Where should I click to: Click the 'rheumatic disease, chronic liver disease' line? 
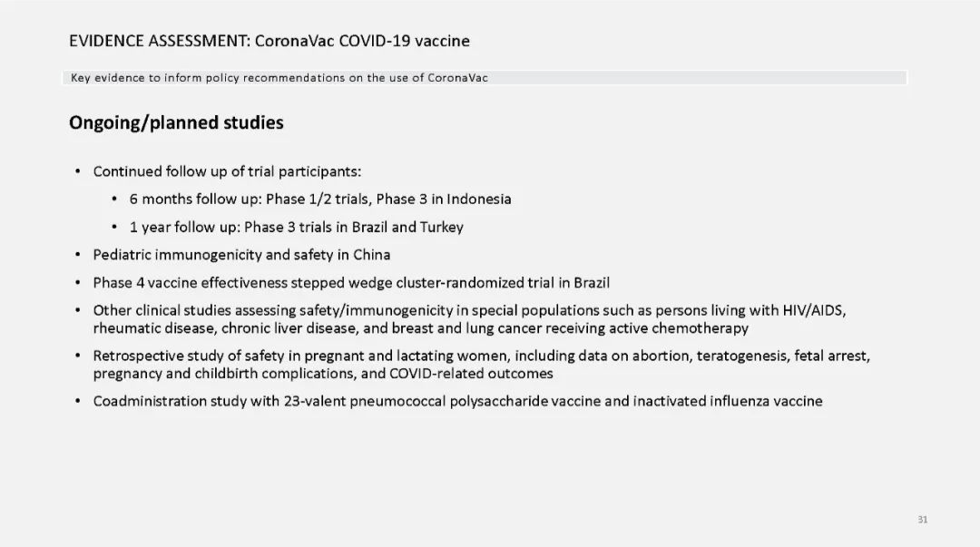click(x=421, y=328)
